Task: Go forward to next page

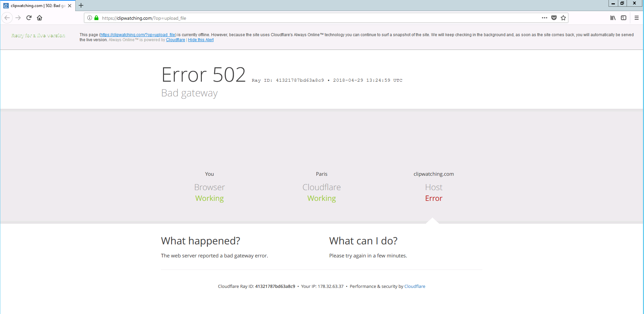Action: (18, 18)
